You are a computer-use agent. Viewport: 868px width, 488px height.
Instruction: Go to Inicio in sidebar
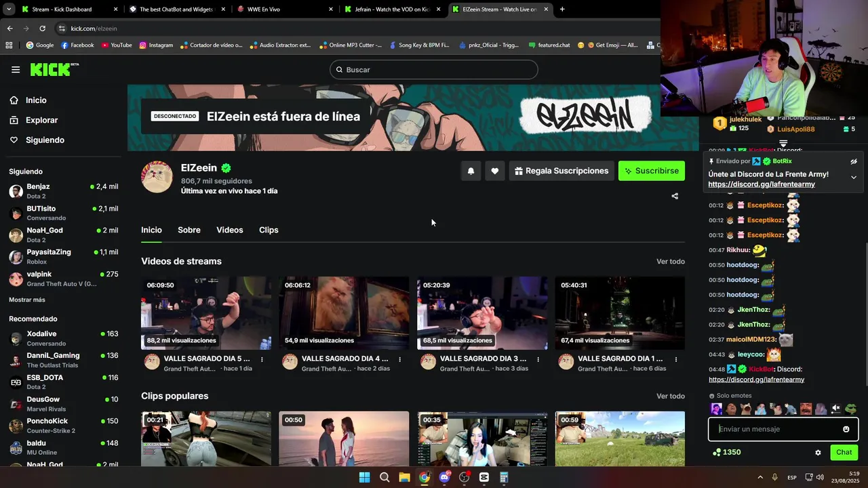pyautogui.click(x=36, y=100)
